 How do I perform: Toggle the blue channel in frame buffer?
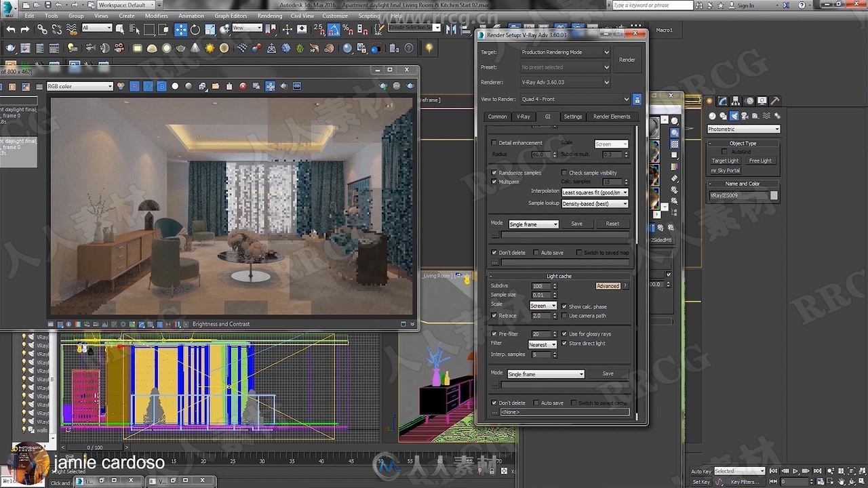pos(161,86)
